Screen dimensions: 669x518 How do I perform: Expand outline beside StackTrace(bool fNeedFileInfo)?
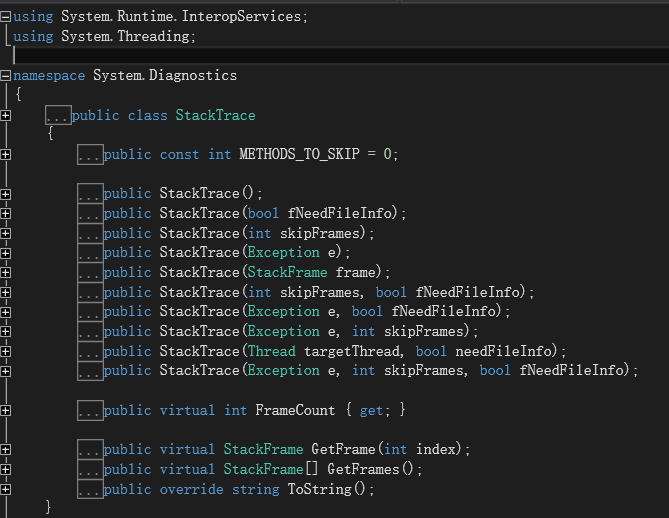tap(6, 213)
